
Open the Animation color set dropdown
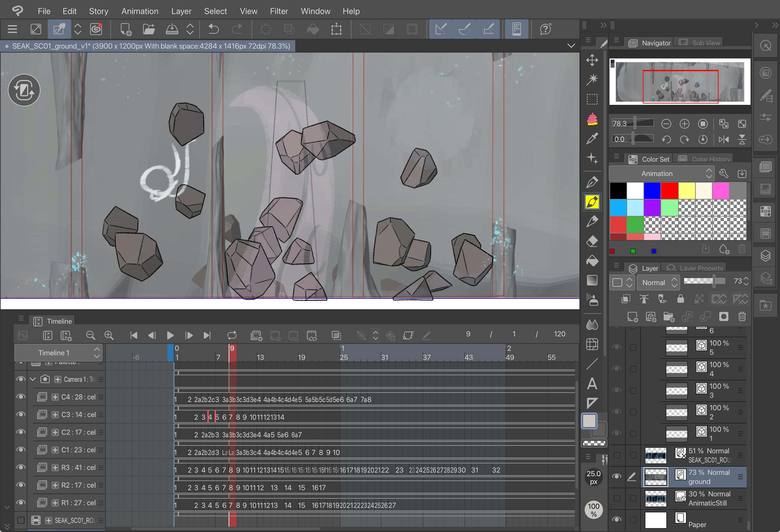tap(661, 173)
